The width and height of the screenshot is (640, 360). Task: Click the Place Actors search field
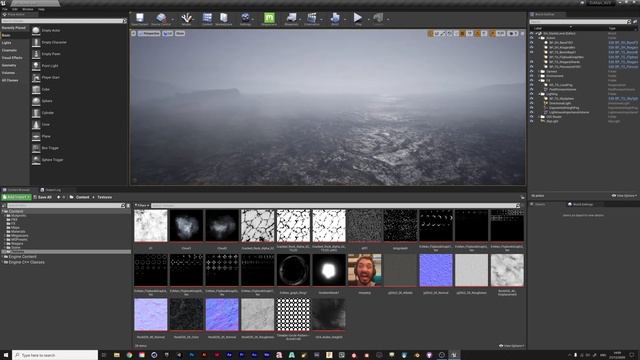click(x=64, y=21)
